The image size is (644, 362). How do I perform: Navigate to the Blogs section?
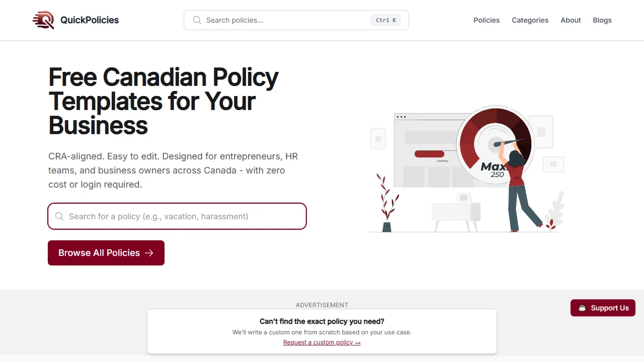click(x=602, y=20)
